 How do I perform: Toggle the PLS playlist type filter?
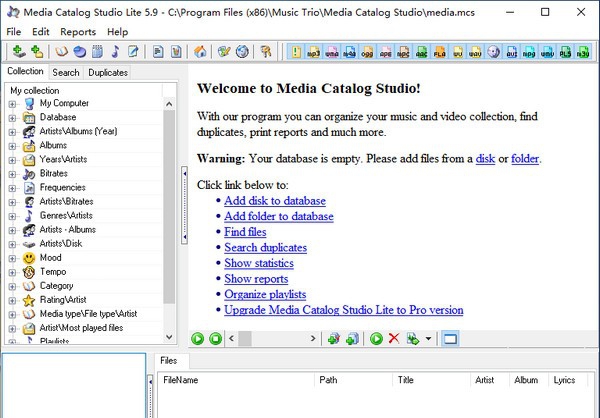tap(565, 52)
